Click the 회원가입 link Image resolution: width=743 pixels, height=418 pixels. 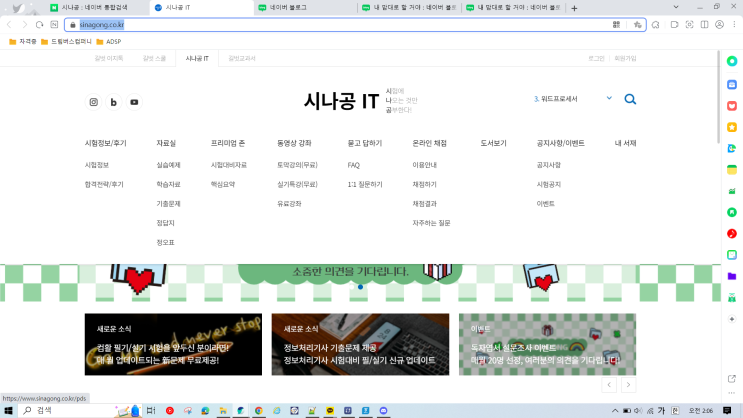click(x=625, y=58)
